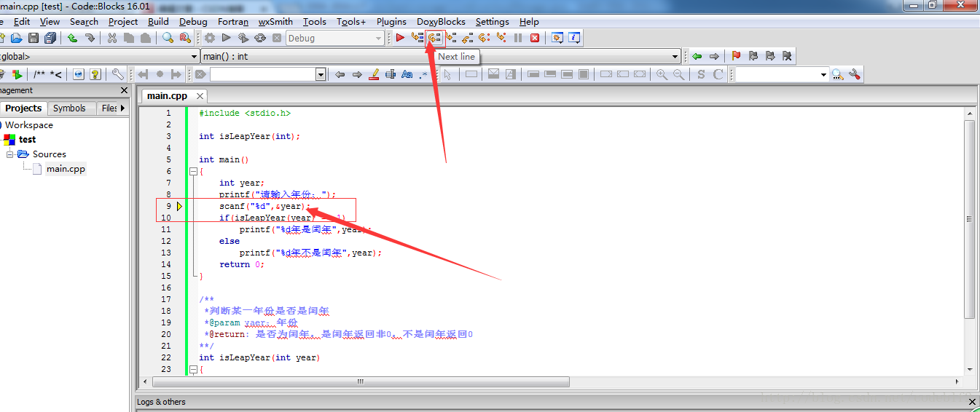This screenshot has width=980, height=412.
Task: Open the Replace tool icon
Action: (x=185, y=38)
